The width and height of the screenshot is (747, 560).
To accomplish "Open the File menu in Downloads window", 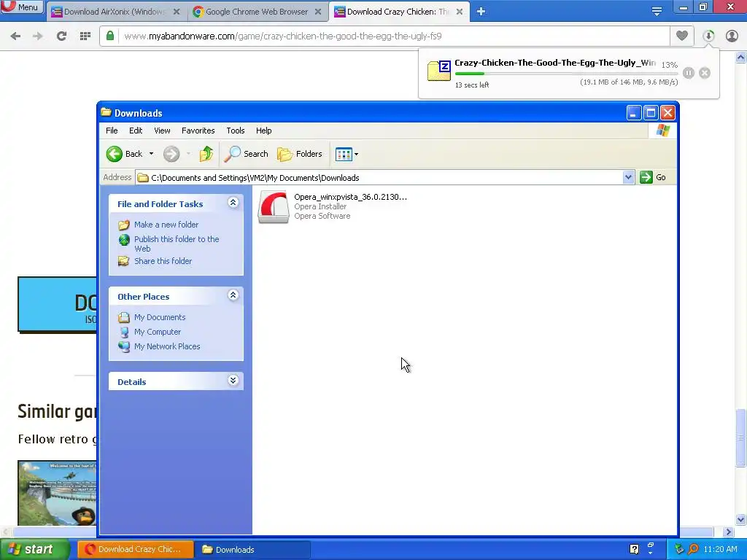I will pyautogui.click(x=112, y=131).
